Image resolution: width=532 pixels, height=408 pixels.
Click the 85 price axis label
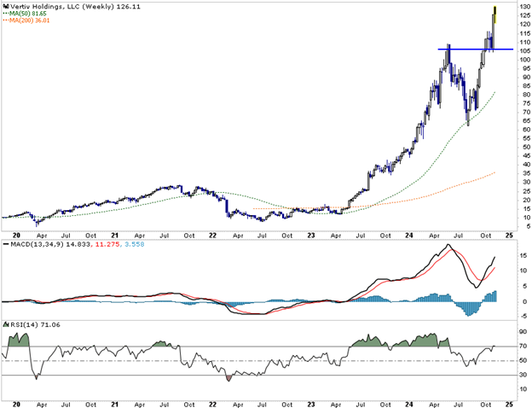[x=525, y=86]
